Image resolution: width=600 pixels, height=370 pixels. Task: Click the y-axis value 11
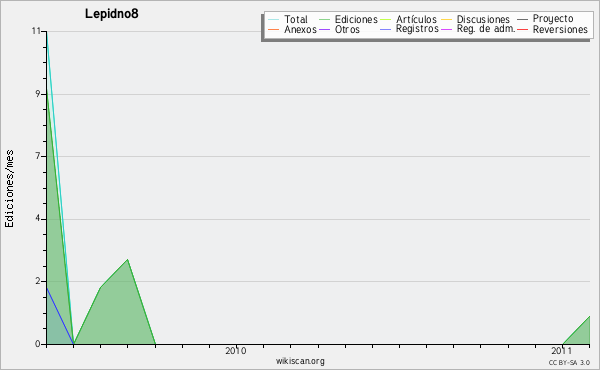(x=36, y=31)
